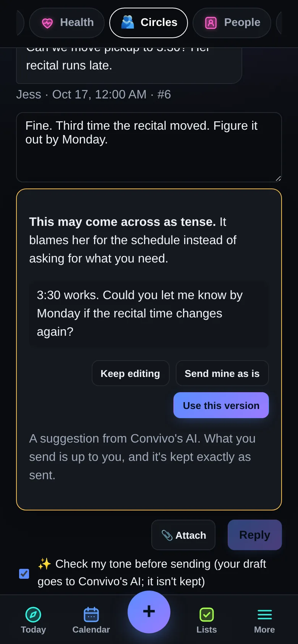Click the suggested rewrite text block
The image size is (298, 644).
tap(149, 314)
